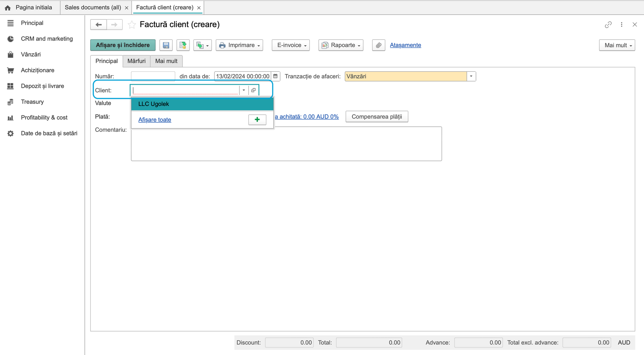This screenshot has width=644, height=355.
Task: Open the Depozit și livrare section
Action: point(42,86)
